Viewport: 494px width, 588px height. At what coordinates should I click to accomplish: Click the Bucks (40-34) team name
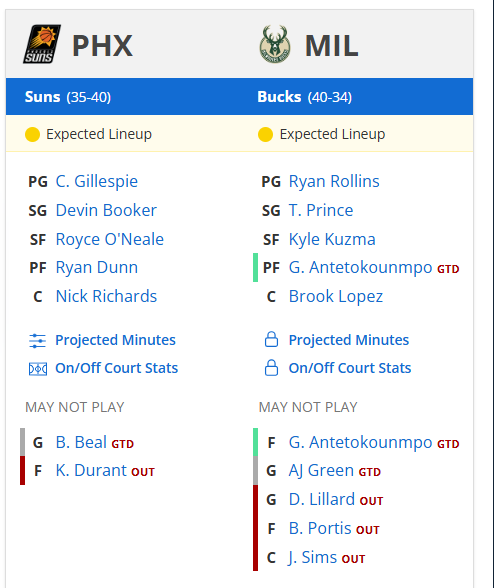pos(304,97)
